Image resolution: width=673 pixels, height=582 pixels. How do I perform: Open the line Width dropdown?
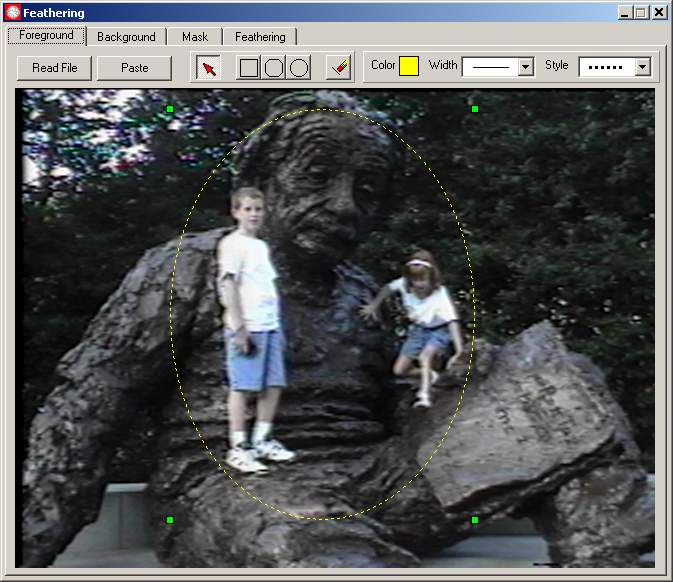coord(526,67)
